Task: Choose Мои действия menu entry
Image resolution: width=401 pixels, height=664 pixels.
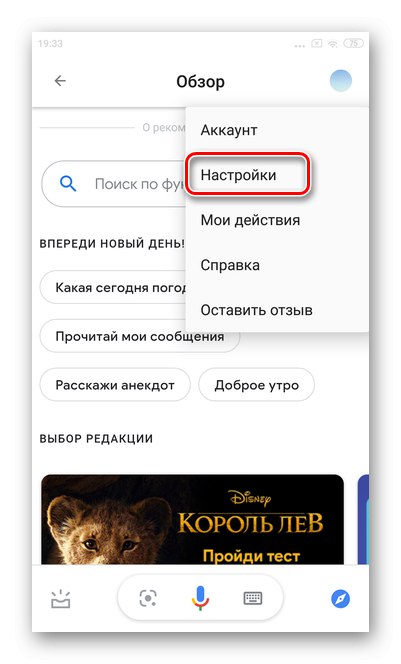Action: [277, 220]
